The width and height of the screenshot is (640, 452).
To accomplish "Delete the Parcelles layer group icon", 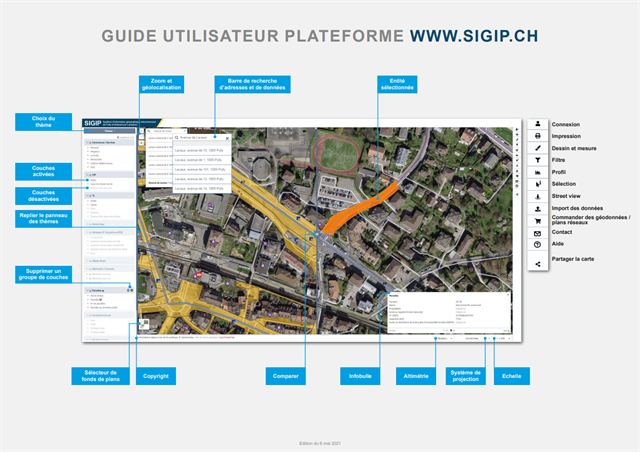I will click(x=128, y=290).
